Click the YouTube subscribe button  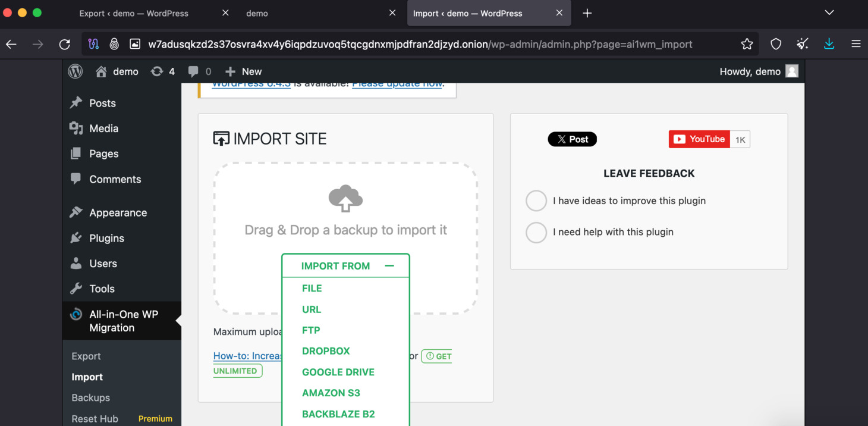click(x=699, y=139)
